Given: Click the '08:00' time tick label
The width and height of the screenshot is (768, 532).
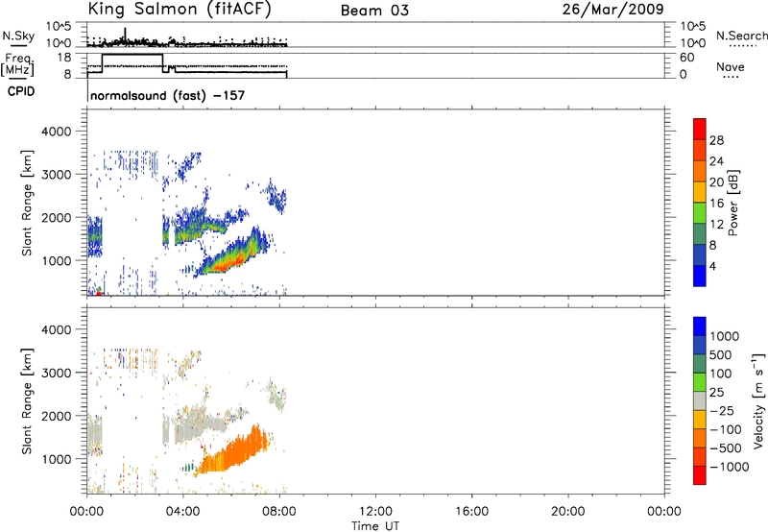Looking at the screenshot, I should tap(279, 512).
